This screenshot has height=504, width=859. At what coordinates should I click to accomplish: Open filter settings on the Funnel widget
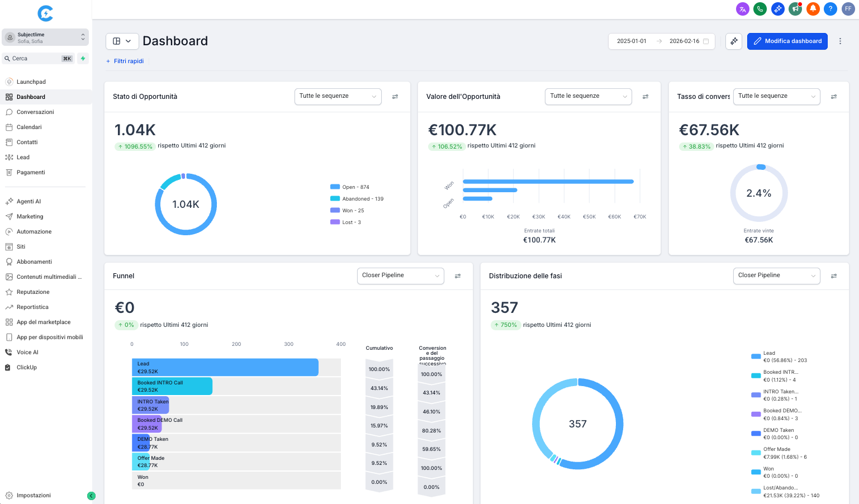point(458,275)
